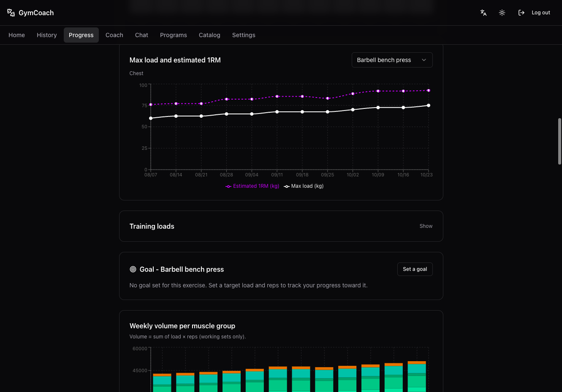
Task: Open the Barbell bench press exercise dropdown
Action: tap(392, 60)
